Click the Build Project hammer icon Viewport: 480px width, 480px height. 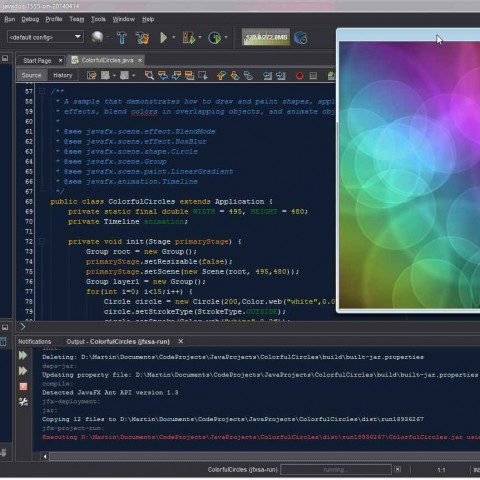[x=122, y=37]
